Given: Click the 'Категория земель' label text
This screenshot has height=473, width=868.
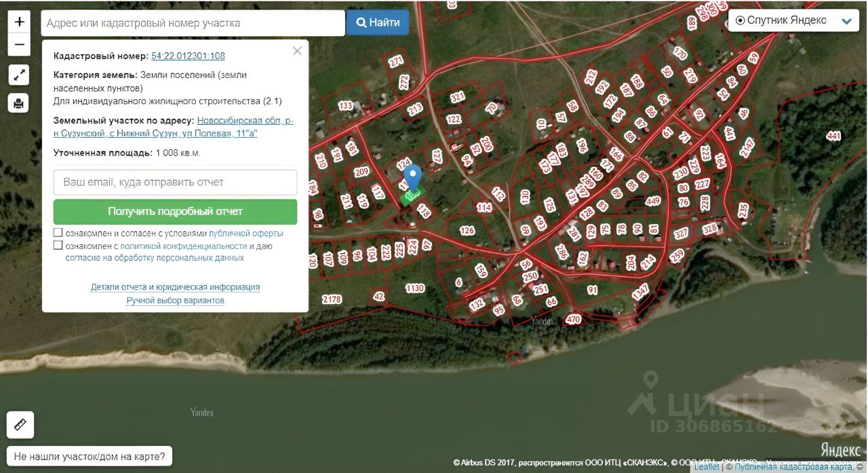Looking at the screenshot, I should coord(96,75).
